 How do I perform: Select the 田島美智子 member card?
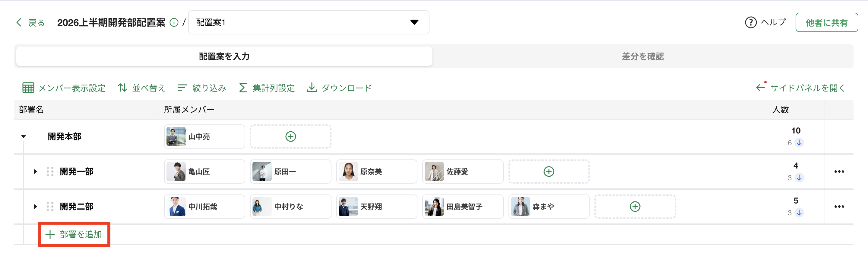[x=462, y=207]
